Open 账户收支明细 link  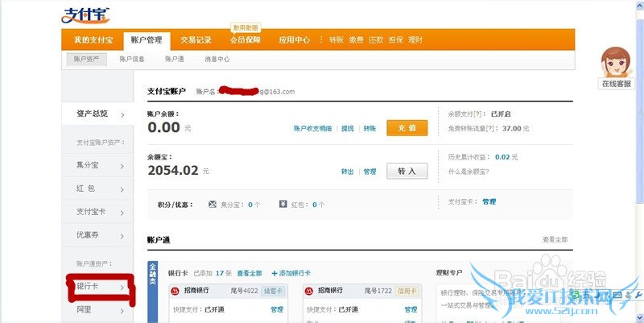point(312,129)
